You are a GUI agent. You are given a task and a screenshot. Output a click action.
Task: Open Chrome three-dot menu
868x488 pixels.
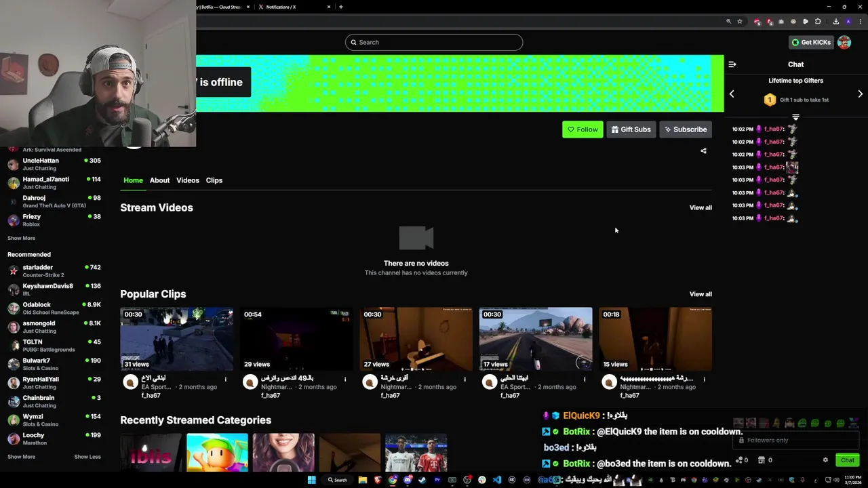(859, 22)
